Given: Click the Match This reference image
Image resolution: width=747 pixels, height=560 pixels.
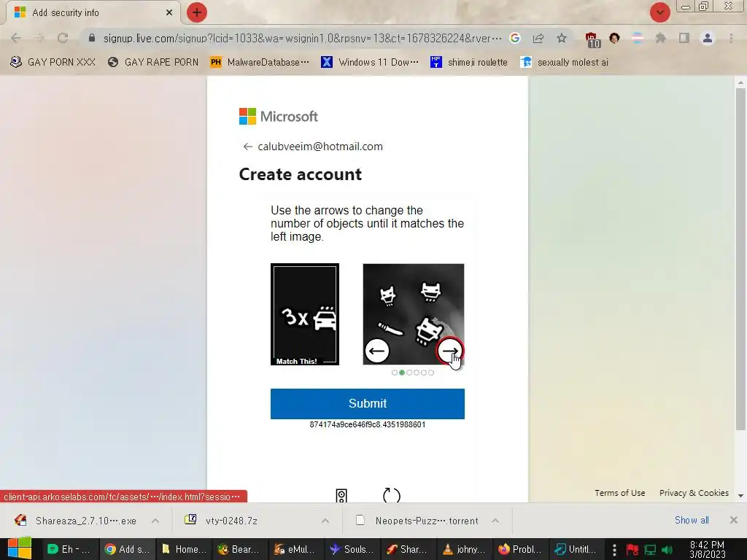Looking at the screenshot, I should 305,314.
